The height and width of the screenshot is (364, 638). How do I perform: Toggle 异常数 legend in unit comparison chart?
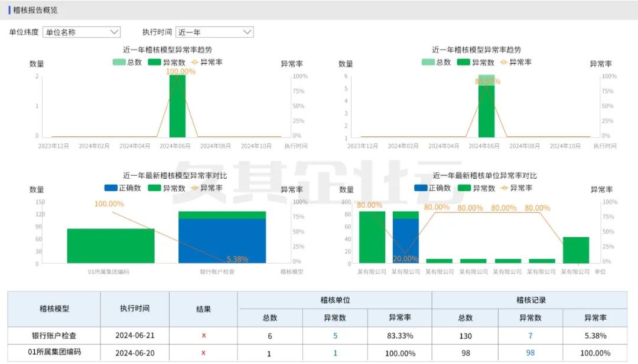tap(477, 188)
